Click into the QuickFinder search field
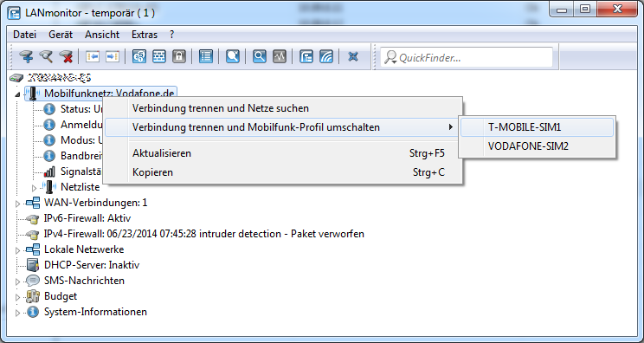This screenshot has height=343, width=644. 467,57
